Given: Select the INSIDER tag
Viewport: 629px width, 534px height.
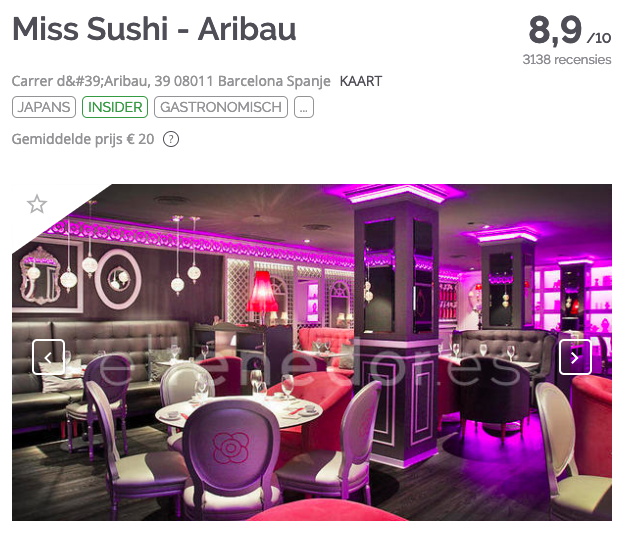Looking at the screenshot, I should pyautogui.click(x=115, y=107).
